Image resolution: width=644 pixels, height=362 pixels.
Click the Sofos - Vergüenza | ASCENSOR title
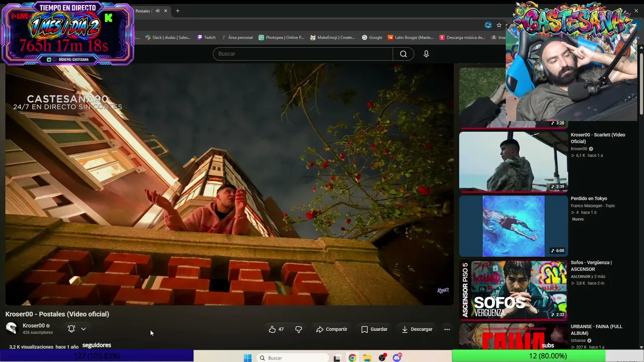tap(591, 266)
